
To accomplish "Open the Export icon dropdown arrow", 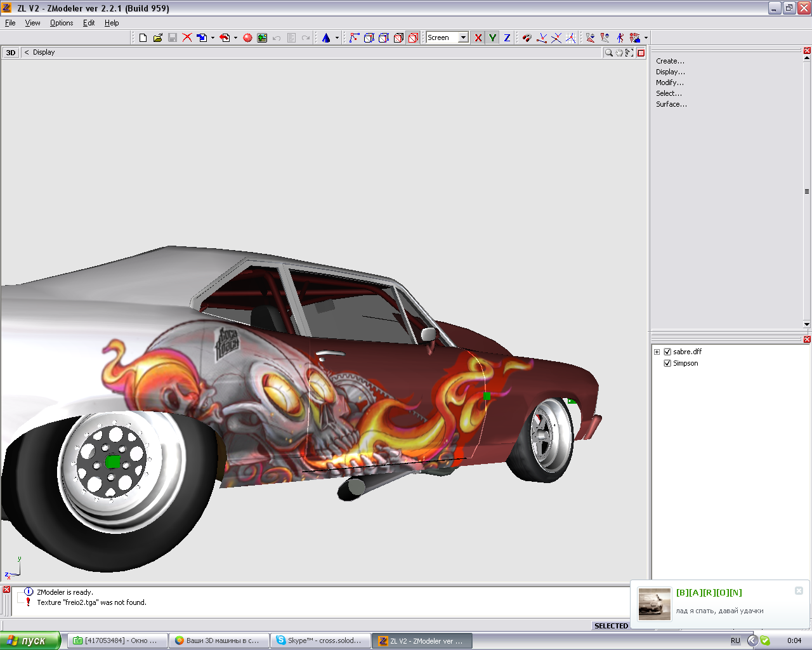I will tap(235, 37).
